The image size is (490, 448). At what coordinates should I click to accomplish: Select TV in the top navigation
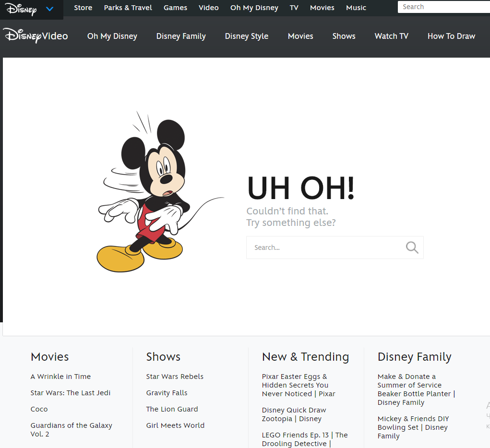coord(294,8)
